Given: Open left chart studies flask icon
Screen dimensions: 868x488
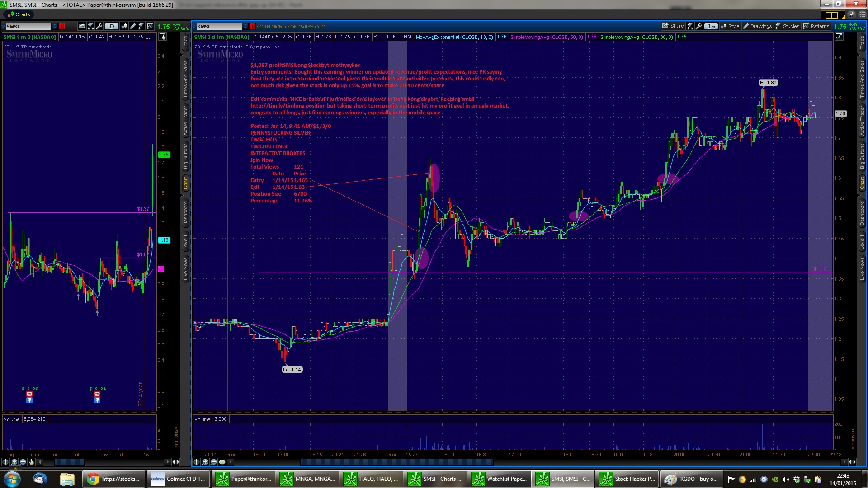Looking at the screenshot, I should click(x=141, y=26).
